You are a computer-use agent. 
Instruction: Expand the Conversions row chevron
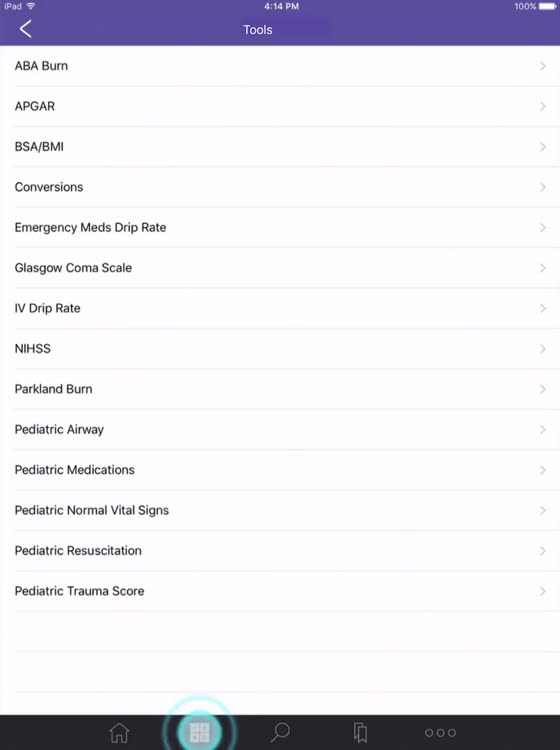tap(543, 187)
